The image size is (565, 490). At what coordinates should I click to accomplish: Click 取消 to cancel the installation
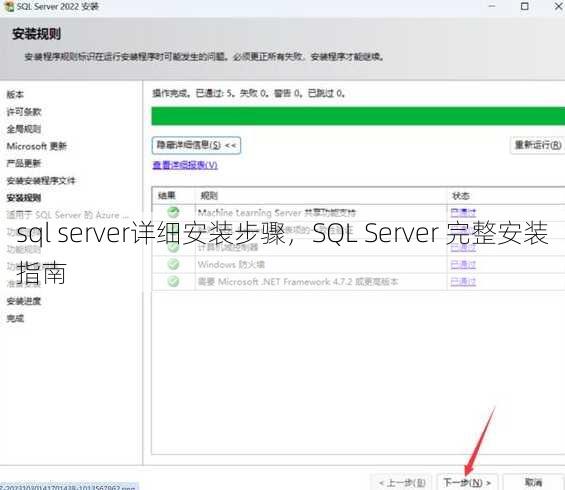[x=534, y=482]
